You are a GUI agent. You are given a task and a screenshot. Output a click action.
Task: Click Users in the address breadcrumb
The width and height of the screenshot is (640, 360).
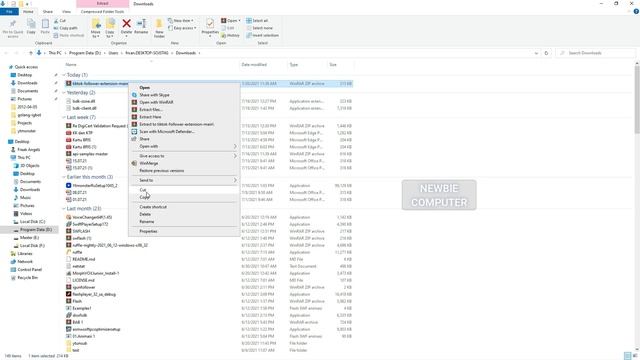click(113, 53)
